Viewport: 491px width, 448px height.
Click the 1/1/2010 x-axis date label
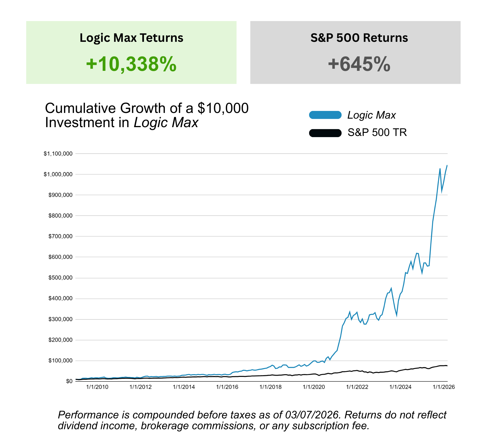click(97, 387)
